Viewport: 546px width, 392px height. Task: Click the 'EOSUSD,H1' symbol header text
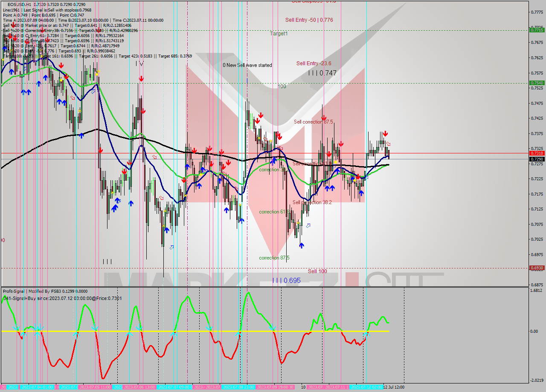pyautogui.click(x=19, y=4)
